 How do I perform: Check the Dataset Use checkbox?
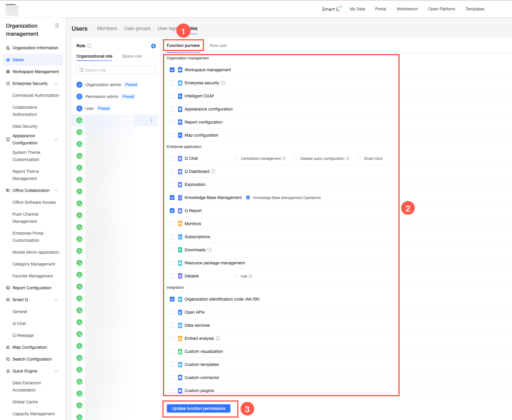(x=235, y=276)
